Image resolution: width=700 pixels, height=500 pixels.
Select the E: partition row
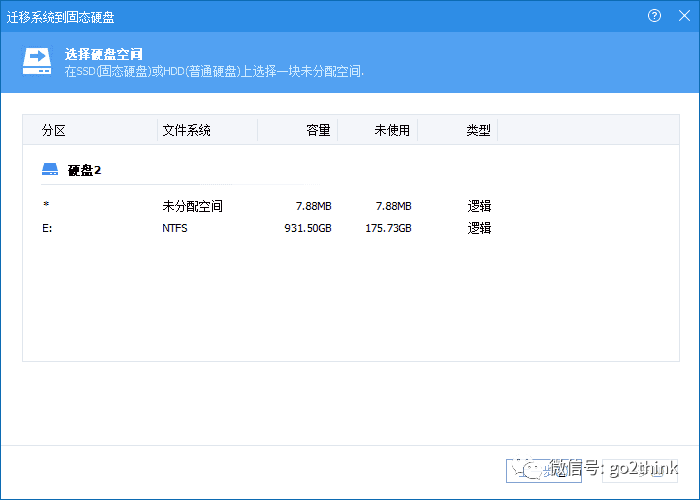coord(267,228)
